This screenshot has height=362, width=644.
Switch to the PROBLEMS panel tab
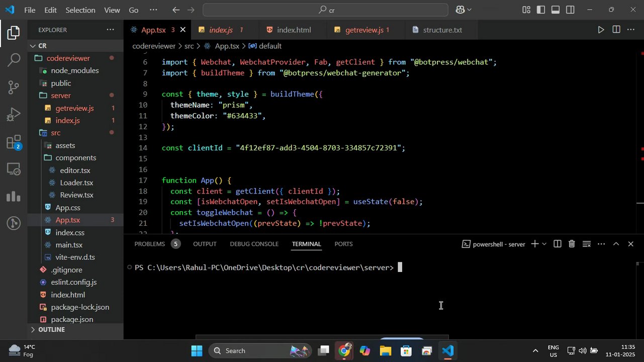[x=149, y=244]
